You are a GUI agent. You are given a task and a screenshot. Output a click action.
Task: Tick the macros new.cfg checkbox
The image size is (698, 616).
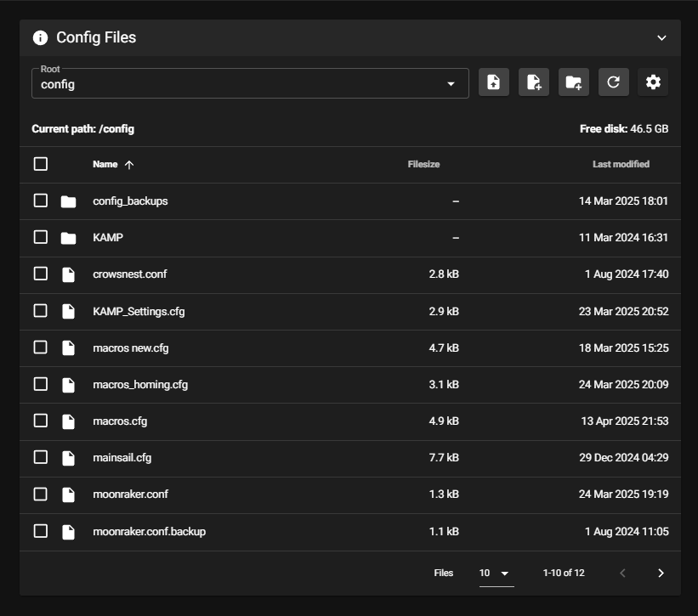(41, 347)
